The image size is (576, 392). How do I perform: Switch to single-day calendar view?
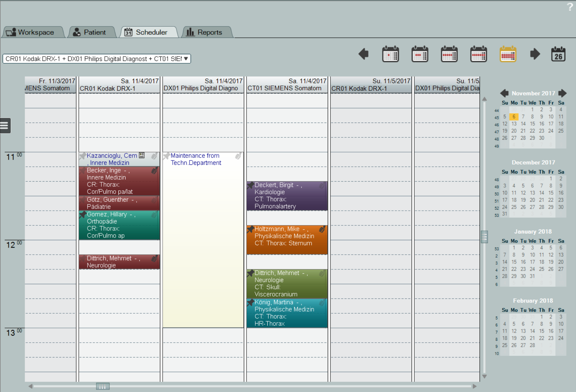tap(390, 54)
